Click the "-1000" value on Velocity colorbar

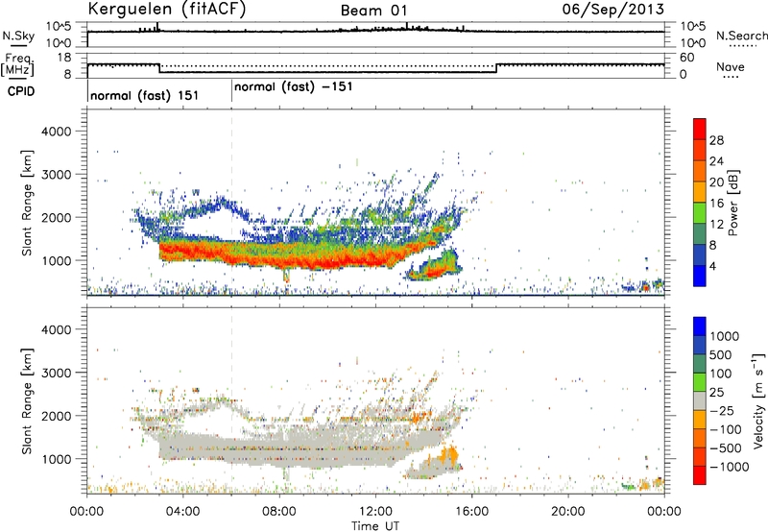tap(729, 467)
